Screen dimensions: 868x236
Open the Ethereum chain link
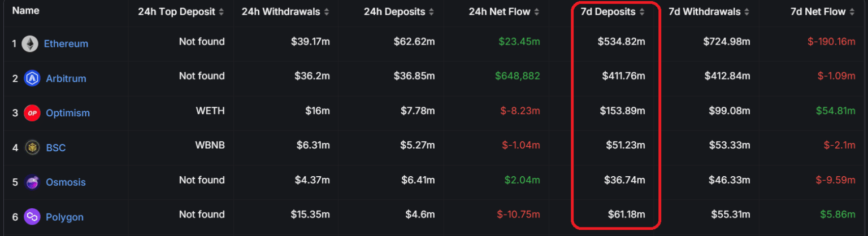pos(66,44)
